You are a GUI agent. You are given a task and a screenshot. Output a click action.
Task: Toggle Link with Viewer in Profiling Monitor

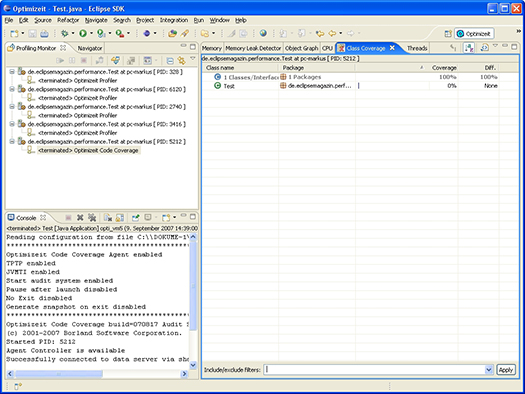[x=182, y=61]
